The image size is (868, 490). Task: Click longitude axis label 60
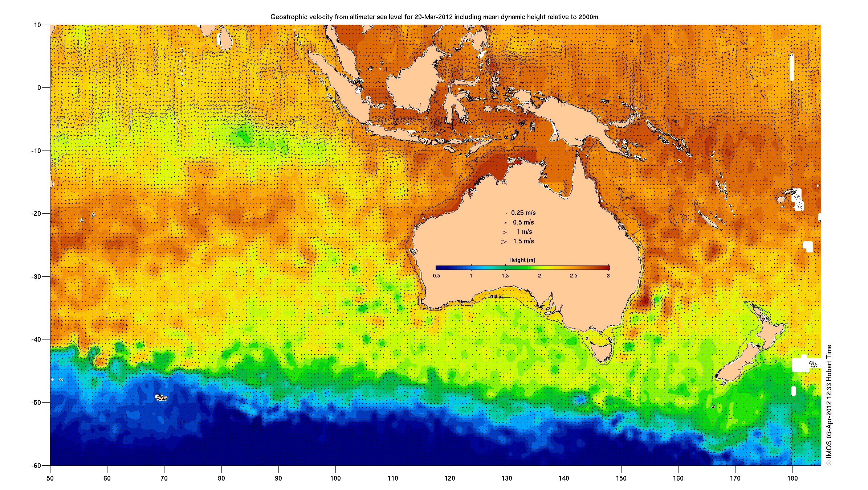click(x=107, y=478)
